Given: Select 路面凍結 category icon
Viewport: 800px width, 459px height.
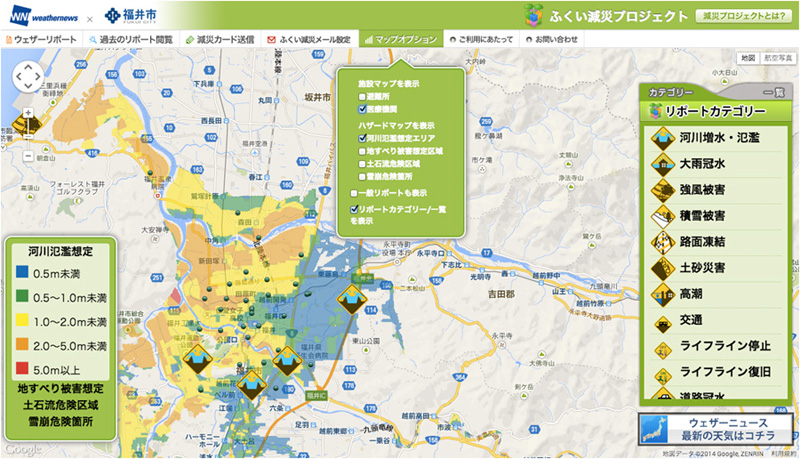Looking at the screenshot, I should tap(663, 242).
